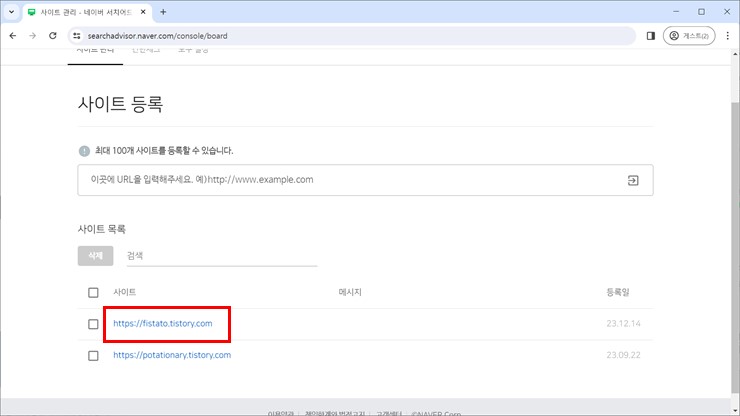This screenshot has height=416, width=740.
Task: Toggle the select-all checkbox in header
Action: tap(93, 293)
